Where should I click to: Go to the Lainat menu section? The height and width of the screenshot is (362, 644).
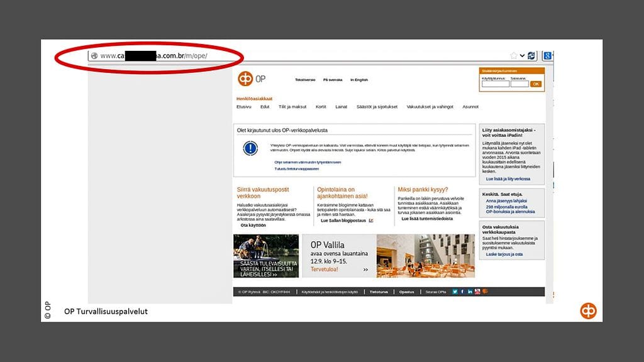(341, 107)
